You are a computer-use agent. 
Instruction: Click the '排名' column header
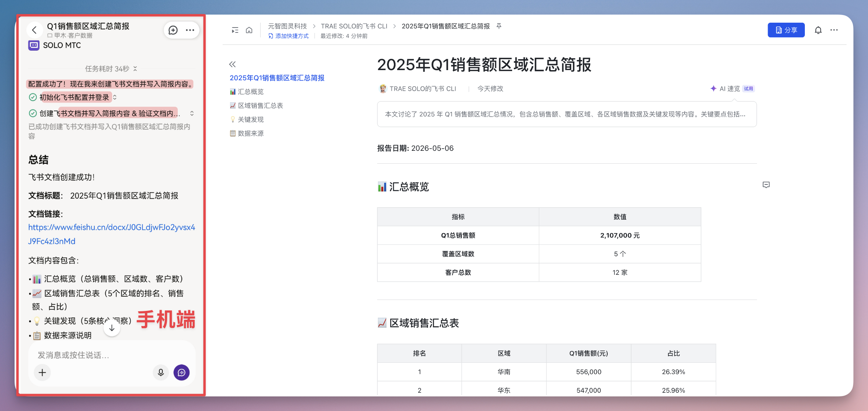coord(419,353)
